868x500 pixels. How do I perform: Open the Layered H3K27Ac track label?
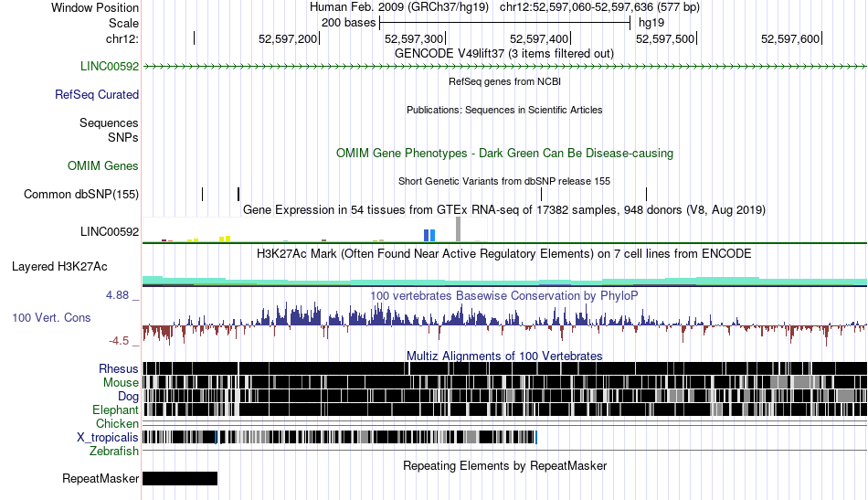coord(59,267)
